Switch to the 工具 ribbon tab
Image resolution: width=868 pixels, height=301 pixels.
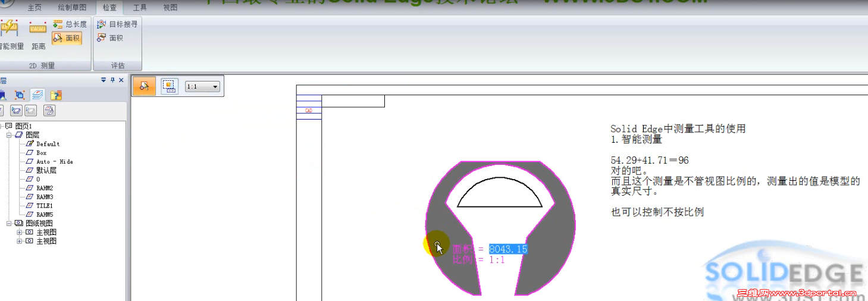[x=140, y=8]
